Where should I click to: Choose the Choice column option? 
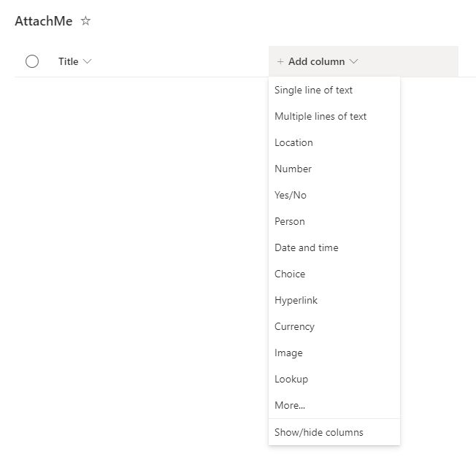point(290,274)
